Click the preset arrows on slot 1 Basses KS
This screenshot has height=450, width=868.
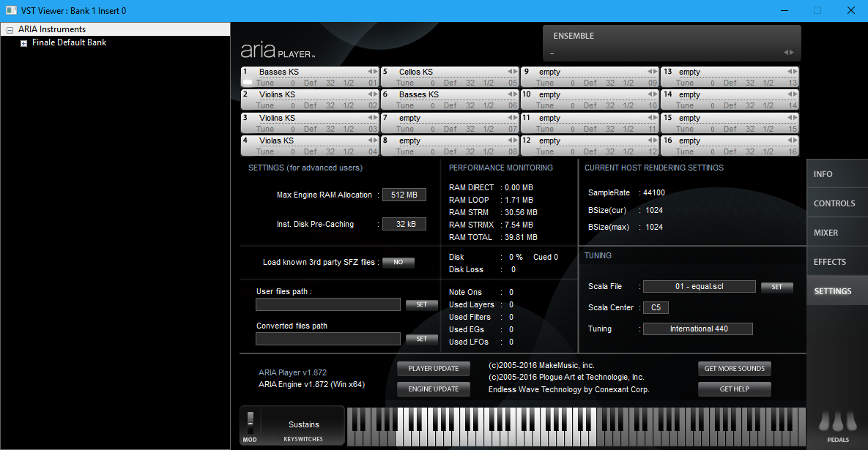click(x=371, y=72)
